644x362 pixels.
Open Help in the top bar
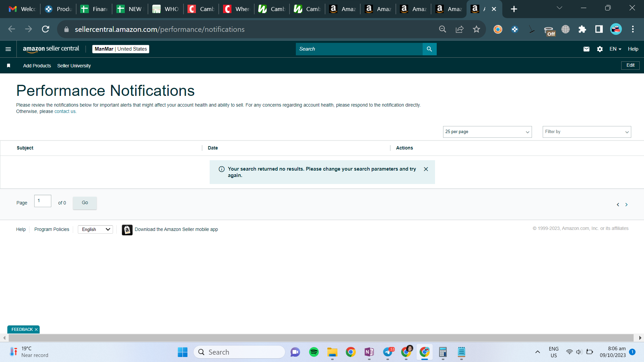(x=633, y=49)
